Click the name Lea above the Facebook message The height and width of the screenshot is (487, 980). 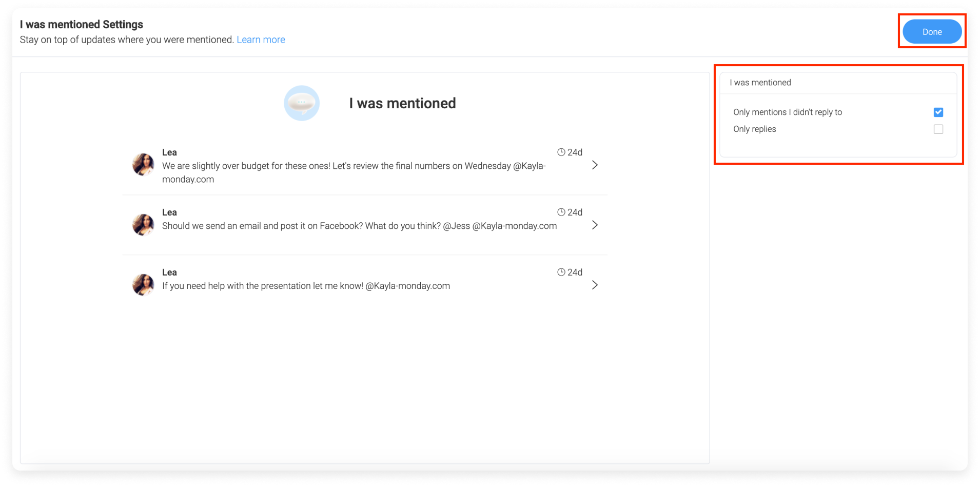tap(169, 212)
